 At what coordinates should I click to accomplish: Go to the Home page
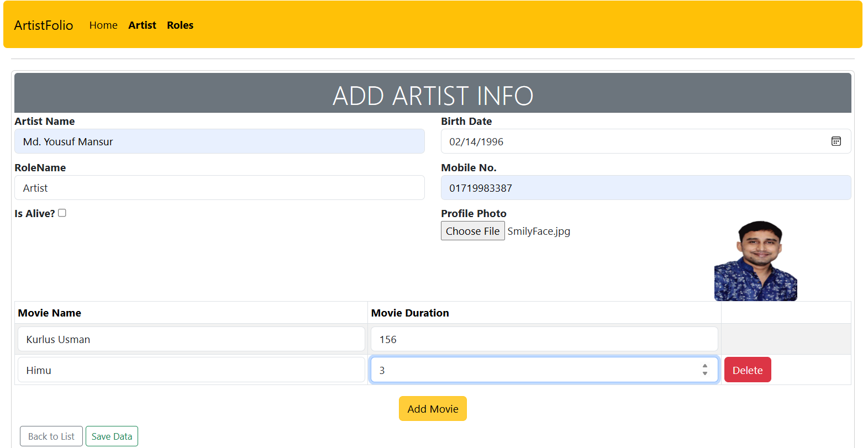tap(103, 25)
